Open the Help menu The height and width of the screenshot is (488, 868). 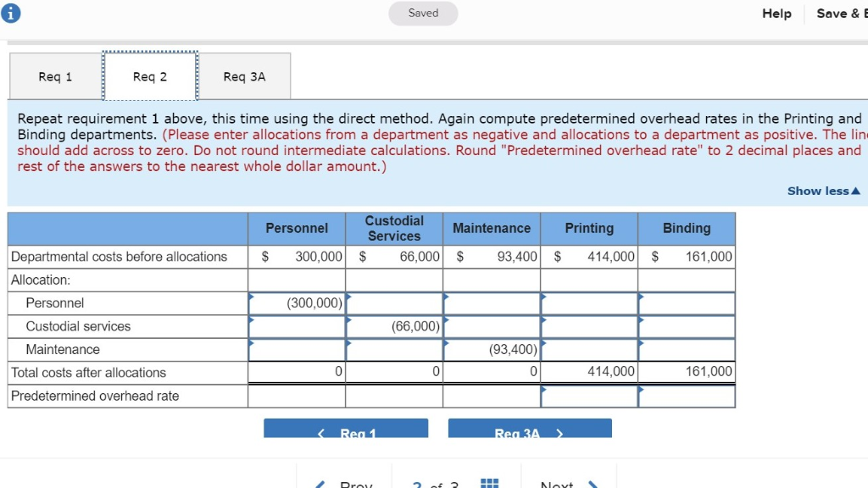(776, 14)
